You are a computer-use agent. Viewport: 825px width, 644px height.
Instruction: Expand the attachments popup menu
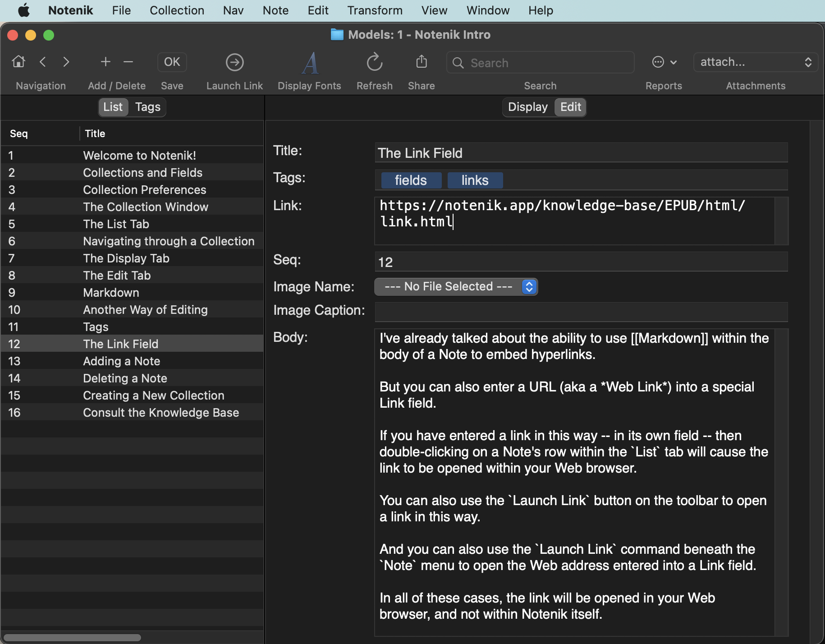(x=756, y=62)
